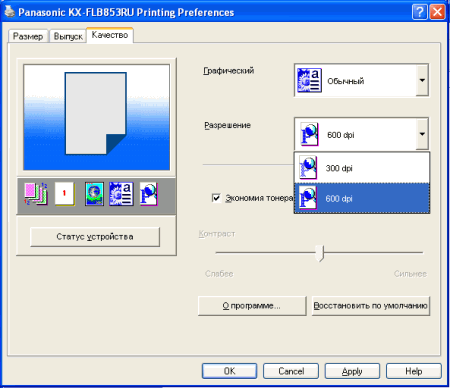450x388 pixels.
Task: Click the 300 dpi option icon
Action: coord(308,168)
